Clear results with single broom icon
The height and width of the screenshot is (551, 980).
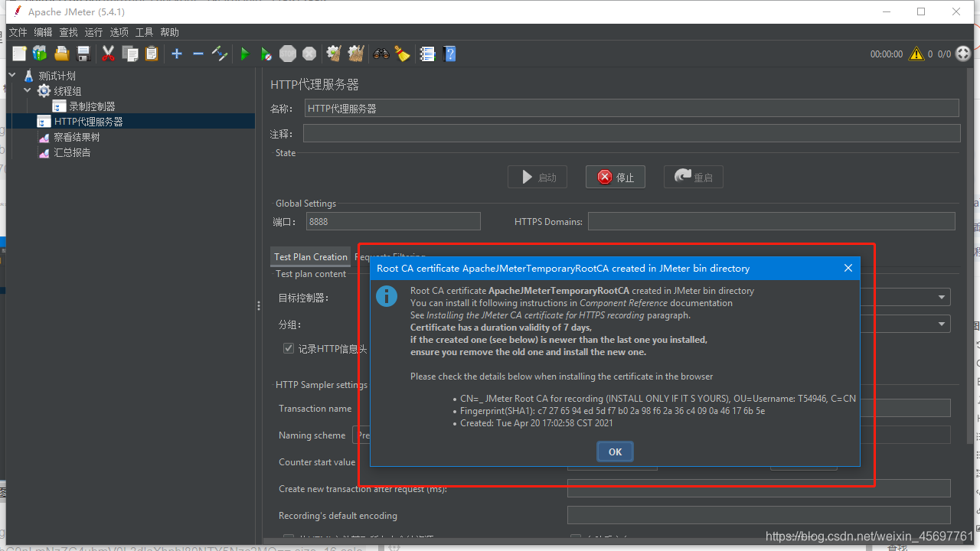334,54
